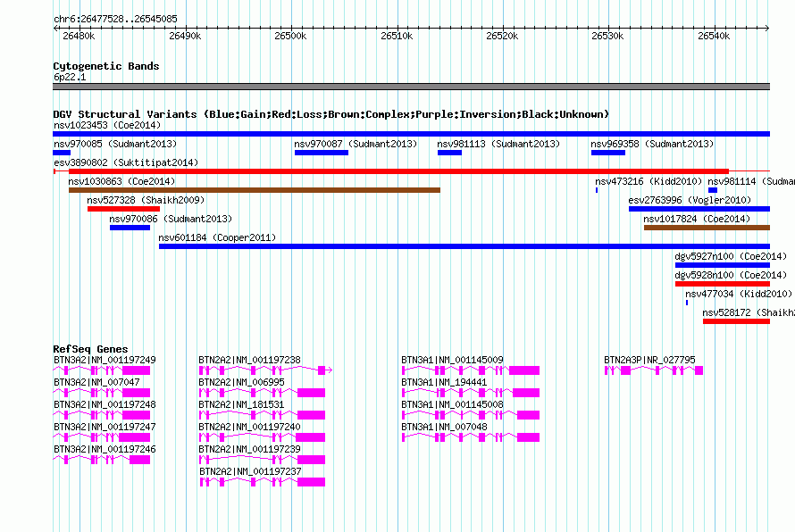Select transcript BTN3A1|NM_007048
Viewport: 795px width, 532px height.
point(444,427)
